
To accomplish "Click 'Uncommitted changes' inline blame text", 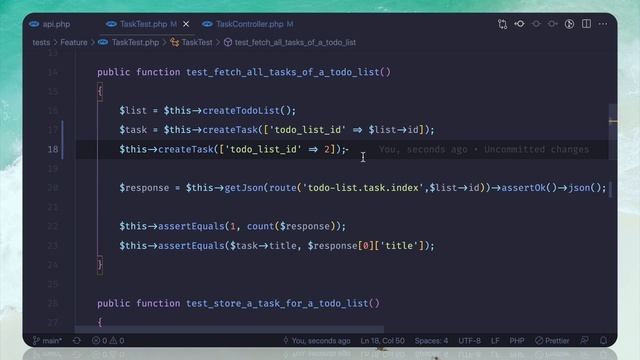I will pos(537,149).
